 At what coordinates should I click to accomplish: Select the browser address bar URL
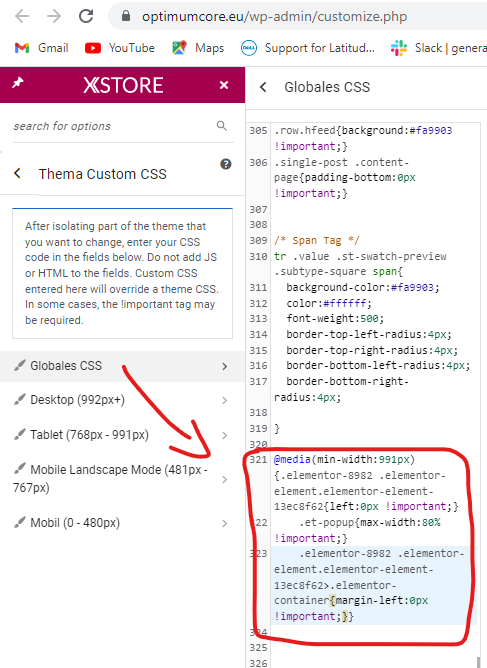click(x=274, y=17)
